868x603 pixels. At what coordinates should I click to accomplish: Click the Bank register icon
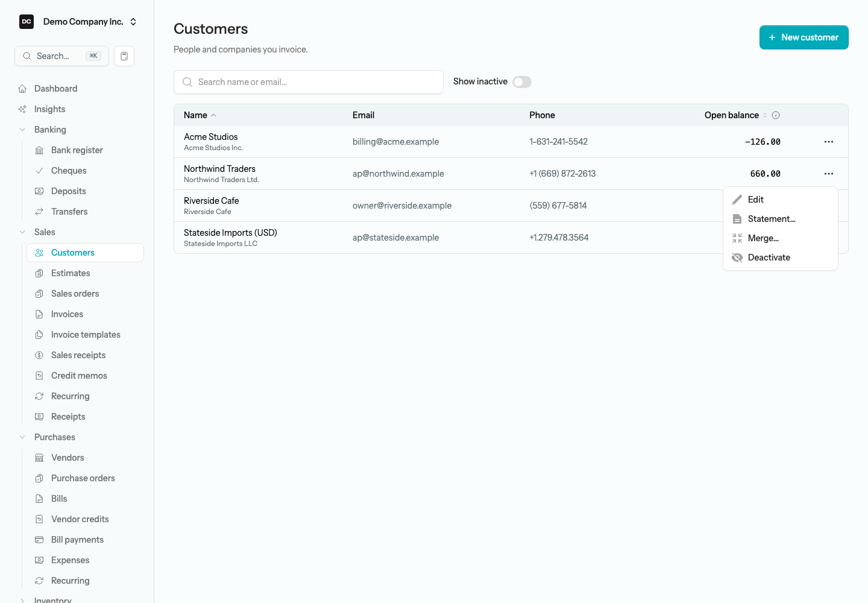pos(39,150)
